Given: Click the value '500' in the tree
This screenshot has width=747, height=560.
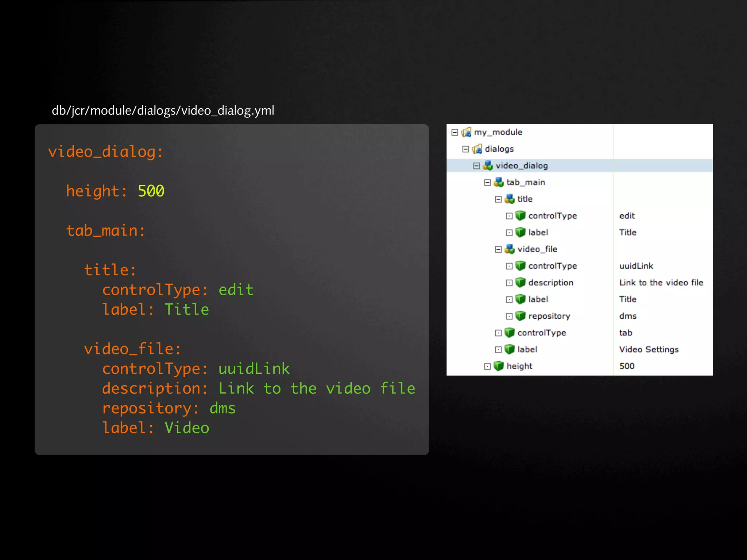Looking at the screenshot, I should point(627,366).
